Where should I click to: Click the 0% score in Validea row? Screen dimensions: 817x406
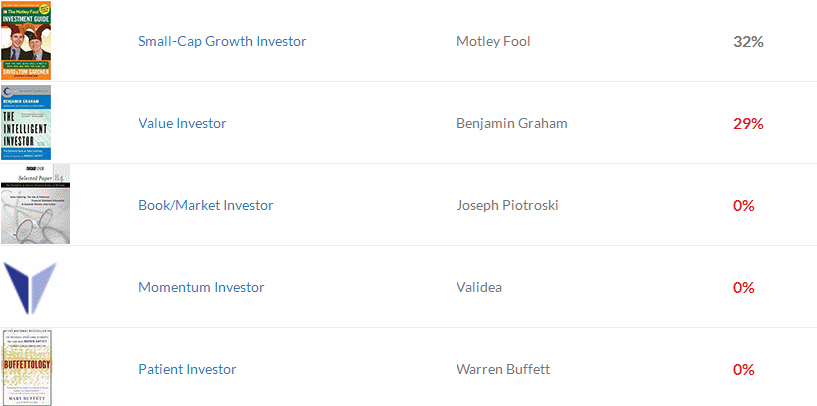tap(744, 287)
